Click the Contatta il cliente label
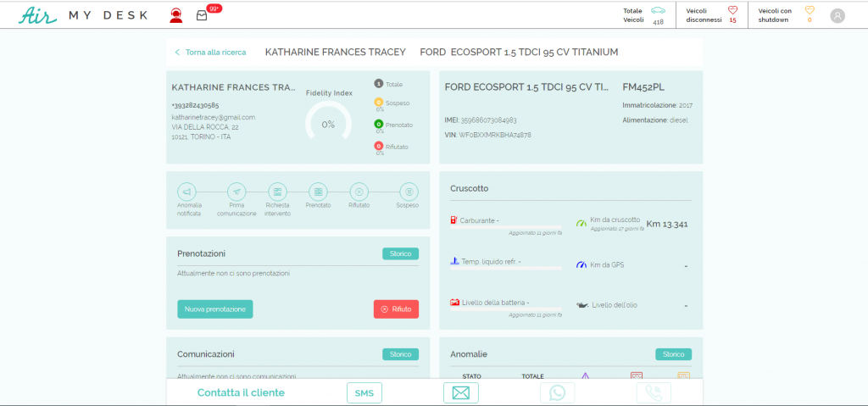 pos(241,393)
